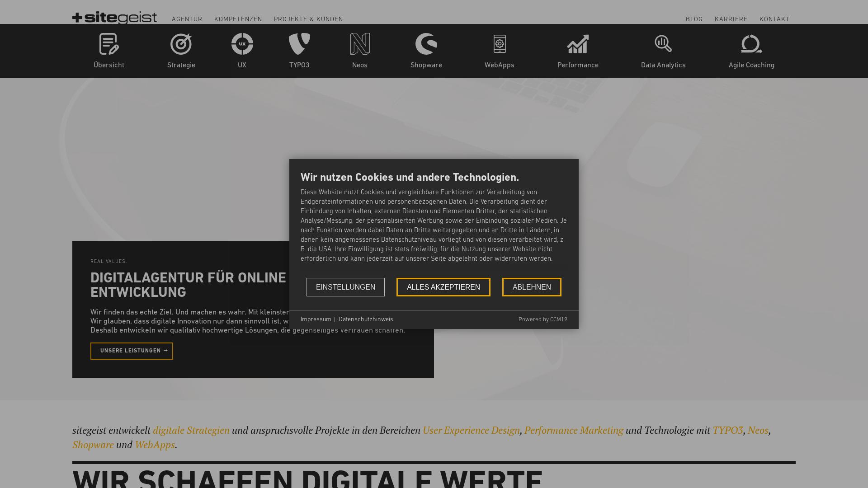Open the Data Analytics magnifier icon
868x488 pixels.
point(663,44)
